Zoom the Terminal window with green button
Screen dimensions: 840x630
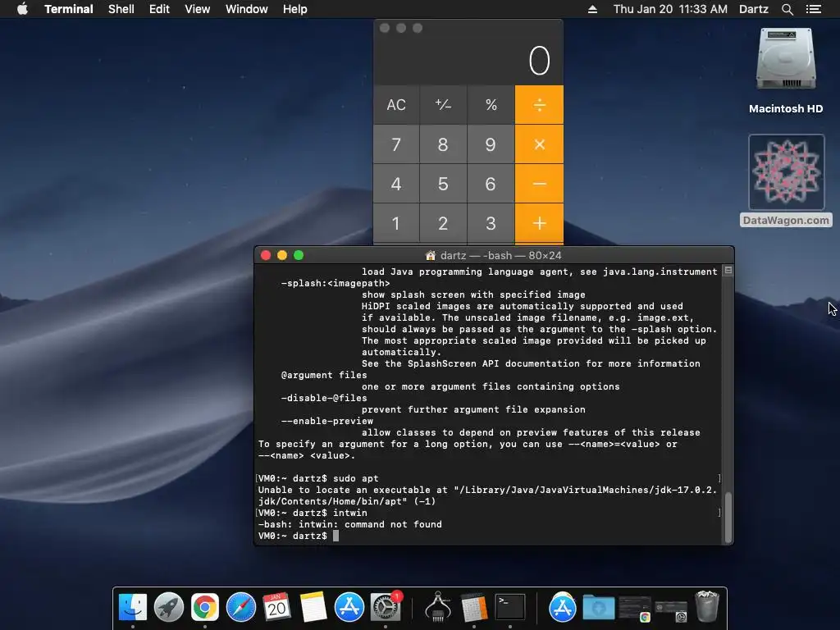299,256
